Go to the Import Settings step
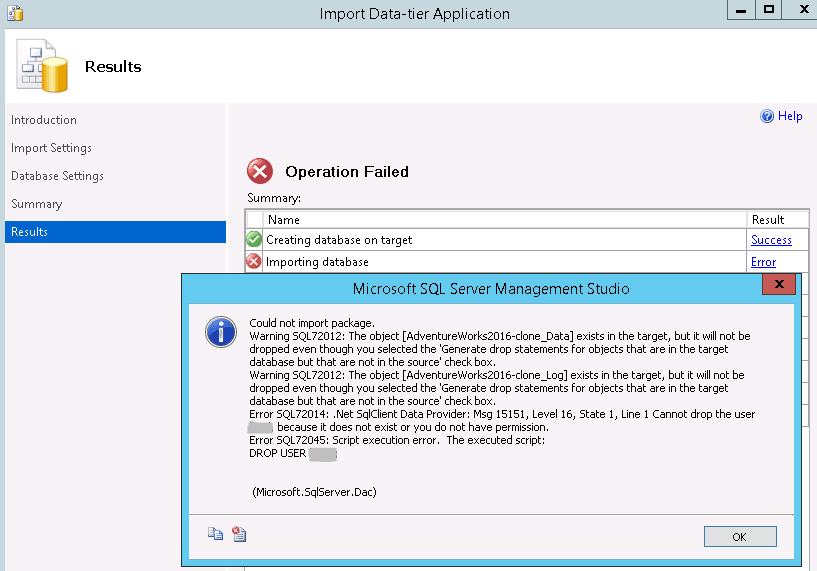 tap(51, 148)
